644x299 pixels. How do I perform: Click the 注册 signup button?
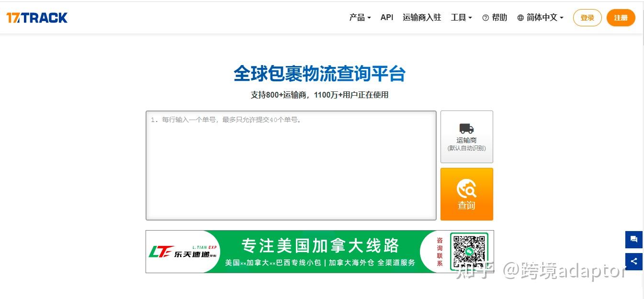click(621, 18)
